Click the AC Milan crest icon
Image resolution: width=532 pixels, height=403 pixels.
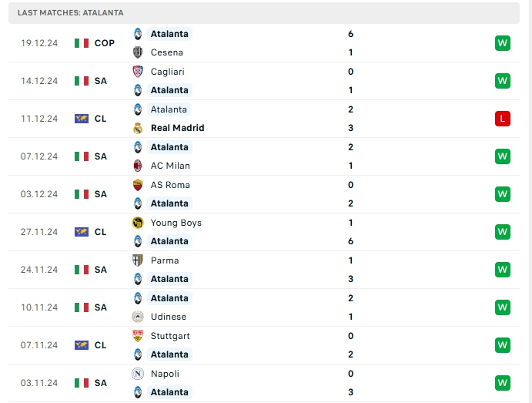point(138,166)
